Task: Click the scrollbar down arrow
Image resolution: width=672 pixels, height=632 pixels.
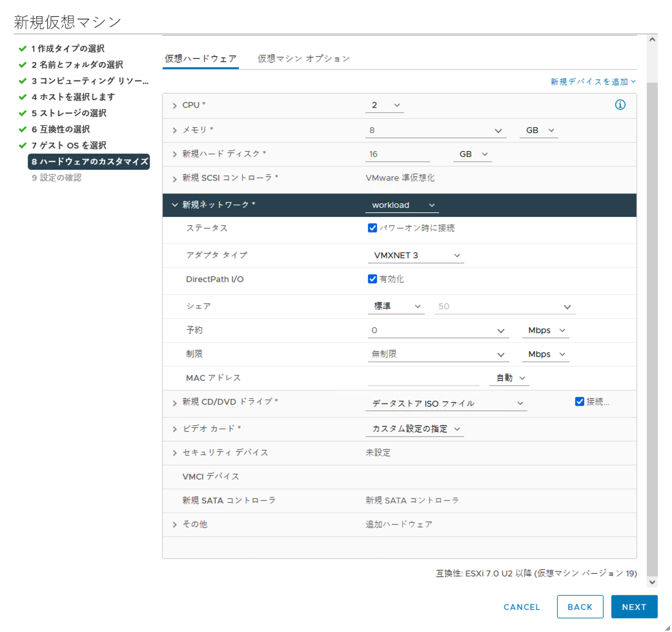Action: click(x=652, y=582)
